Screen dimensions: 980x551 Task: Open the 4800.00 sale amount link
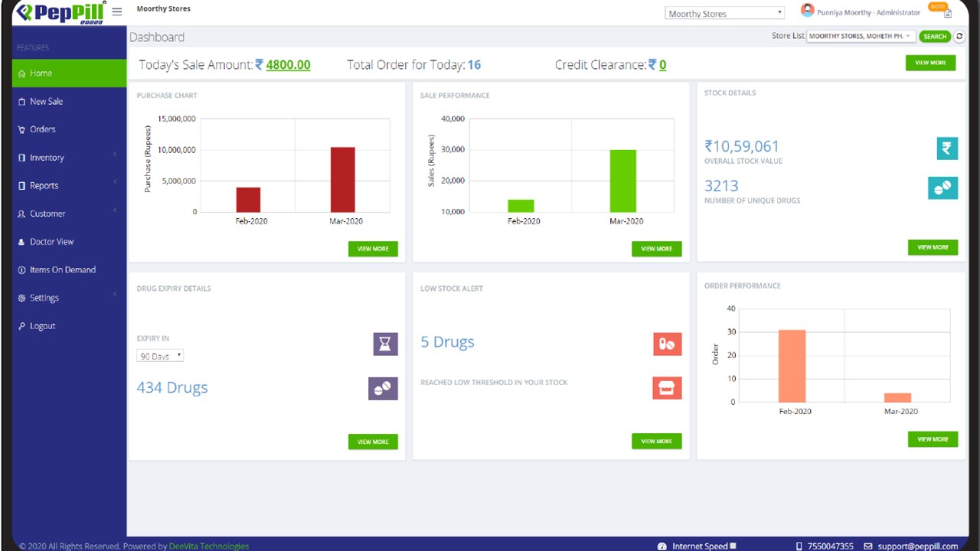point(288,65)
